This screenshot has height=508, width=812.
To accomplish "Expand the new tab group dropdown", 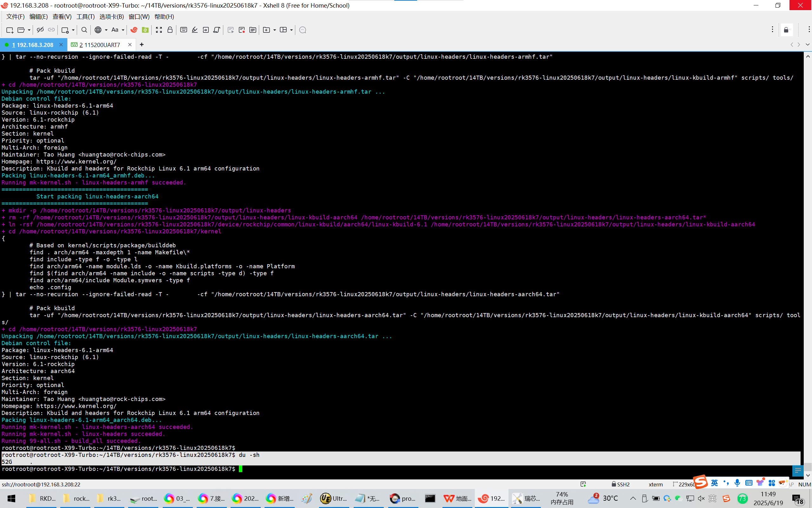I will pyautogui.click(x=274, y=30).
